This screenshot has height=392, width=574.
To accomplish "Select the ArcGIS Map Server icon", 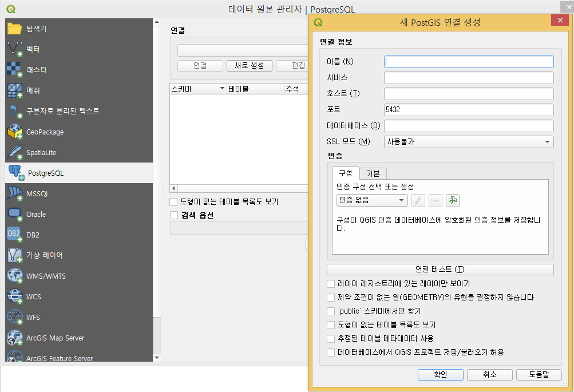I will pyautogui.click(x=15, y=338).
